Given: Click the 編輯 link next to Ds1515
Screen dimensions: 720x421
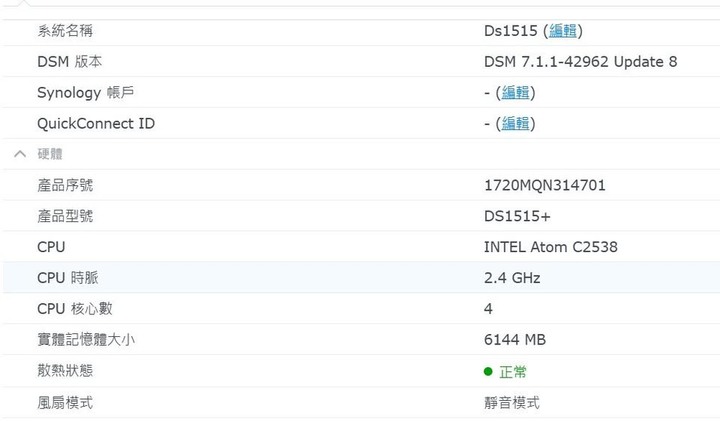Looking at the screenshot, I should (562, 31).
